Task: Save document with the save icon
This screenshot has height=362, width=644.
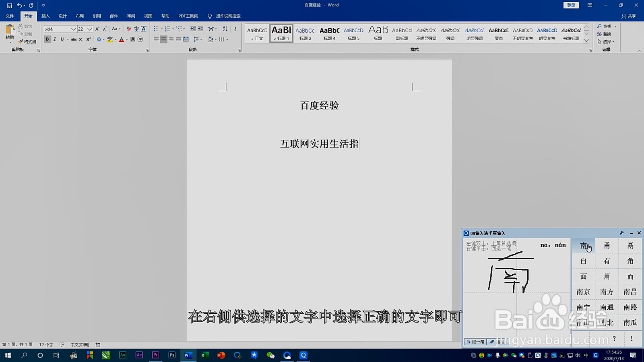Action: (x=10, y=5)
